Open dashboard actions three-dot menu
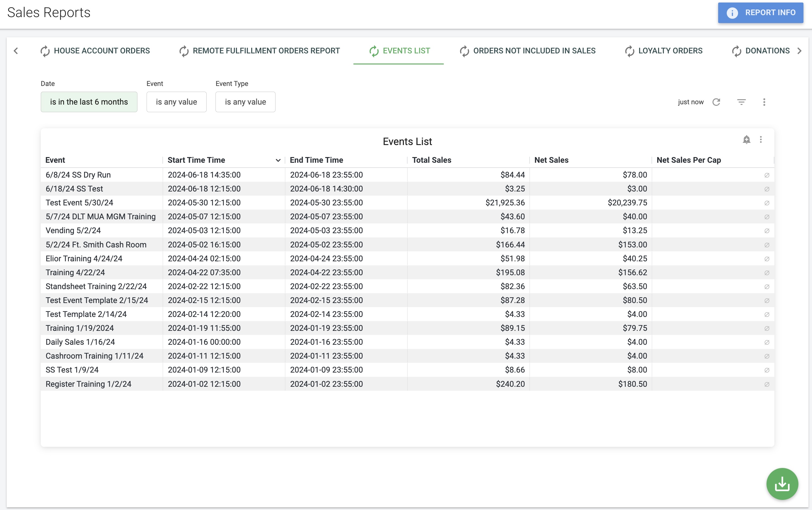This screenshot has height=510, width=812. point(764,102)
